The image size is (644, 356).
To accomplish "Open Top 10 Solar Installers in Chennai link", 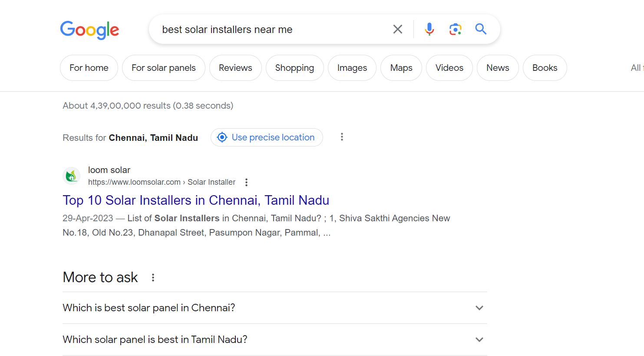I will tap(196, 200).
